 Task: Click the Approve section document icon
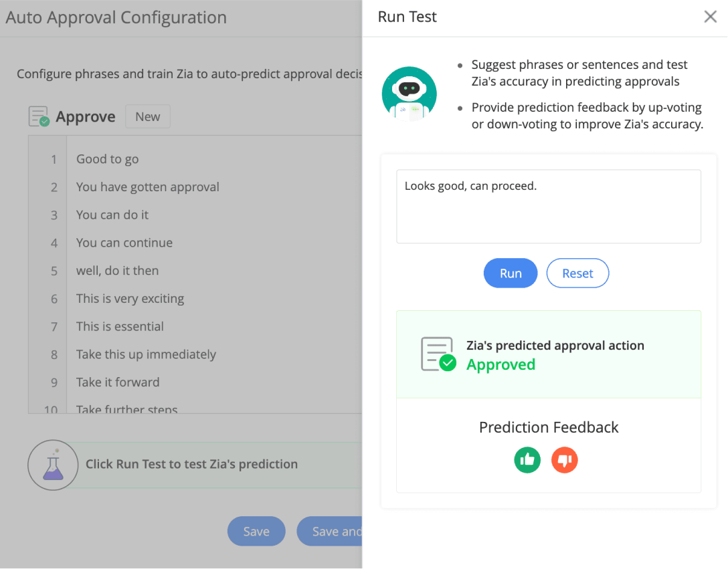(x=39, y=116)
